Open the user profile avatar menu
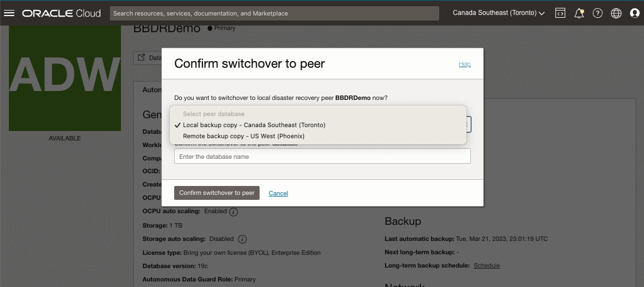The image size is (644, 287). (x=635, y=13)
